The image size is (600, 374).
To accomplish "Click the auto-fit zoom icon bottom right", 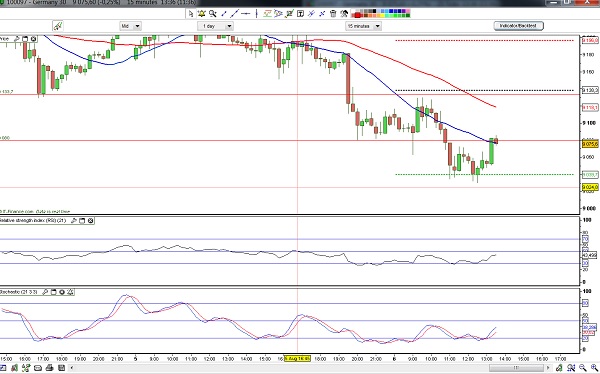I will [571, 368].
